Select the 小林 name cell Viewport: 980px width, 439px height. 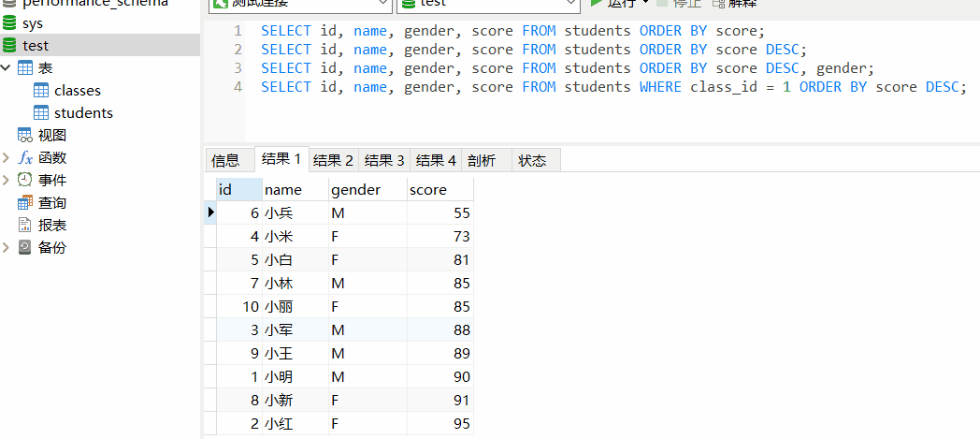295,284
